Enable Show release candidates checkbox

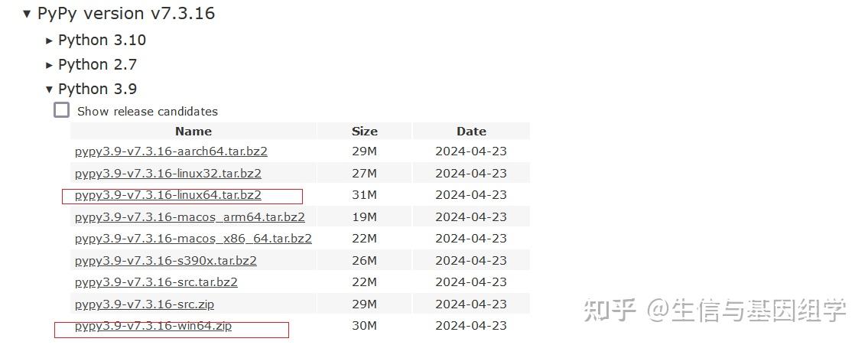(x=61, y=109)
